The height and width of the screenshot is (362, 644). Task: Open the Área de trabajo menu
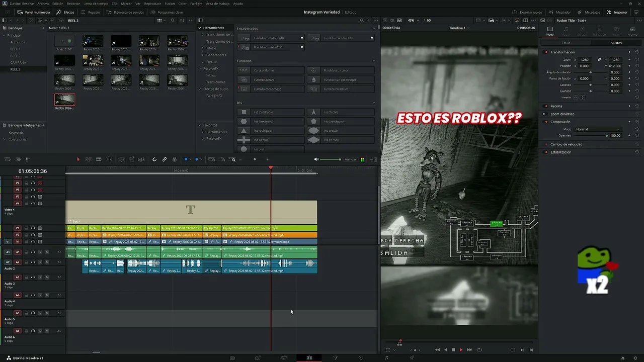(218, 4)
